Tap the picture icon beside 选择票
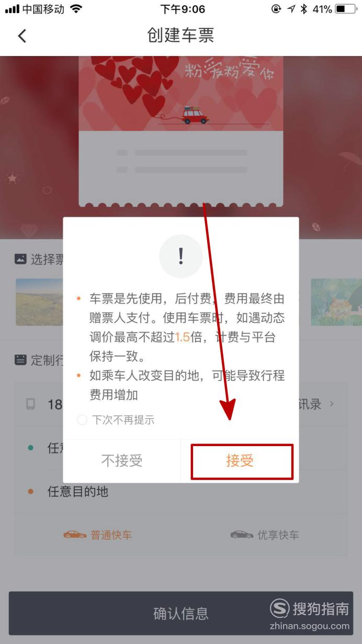Viewport: 362px width, 644px height. 20,259
